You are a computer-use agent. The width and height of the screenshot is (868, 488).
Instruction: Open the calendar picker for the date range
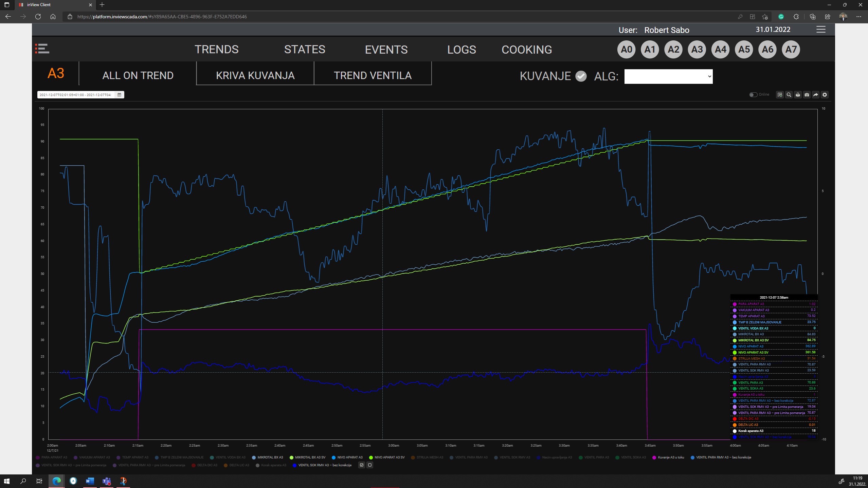[119, 95]
